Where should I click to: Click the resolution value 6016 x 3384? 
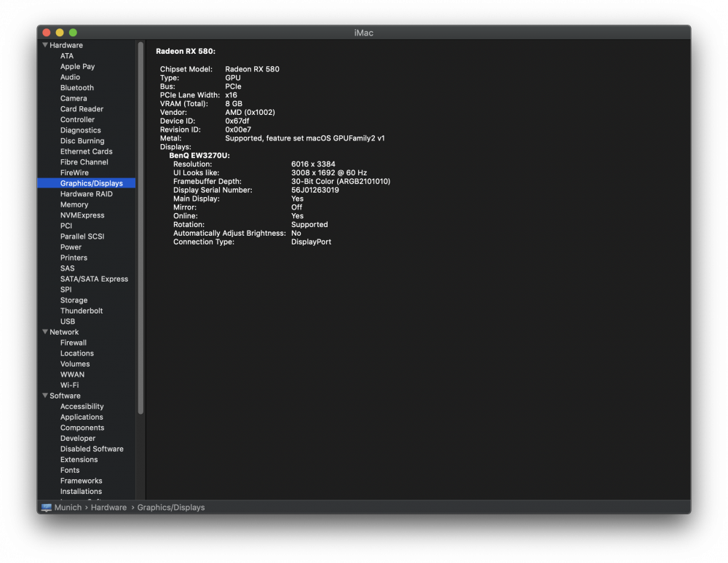313,164
